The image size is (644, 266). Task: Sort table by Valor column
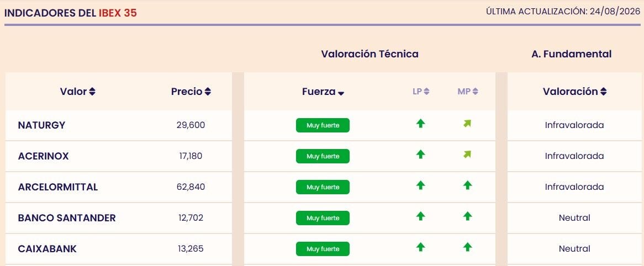78,92
